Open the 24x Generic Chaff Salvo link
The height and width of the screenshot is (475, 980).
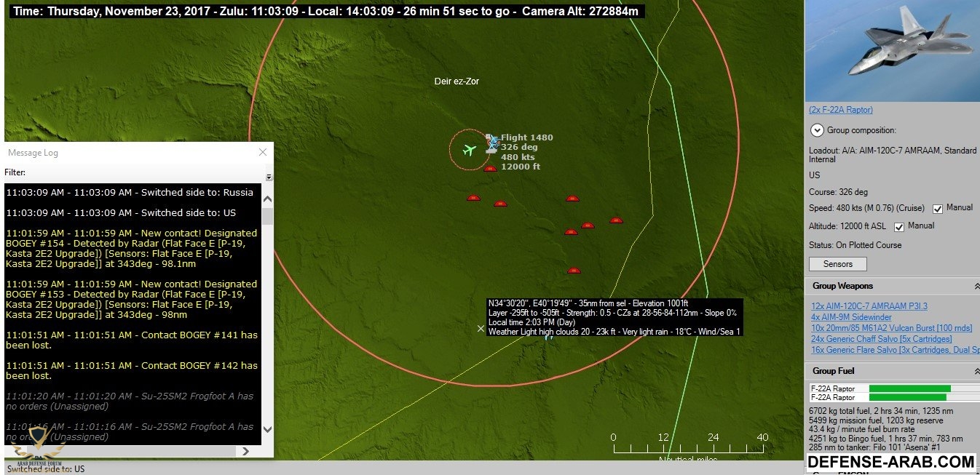(x=881, y=339)
